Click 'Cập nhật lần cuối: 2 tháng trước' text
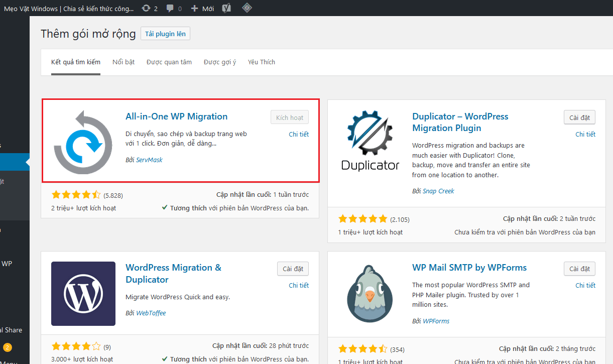The image size is (613, 364). 547,348
